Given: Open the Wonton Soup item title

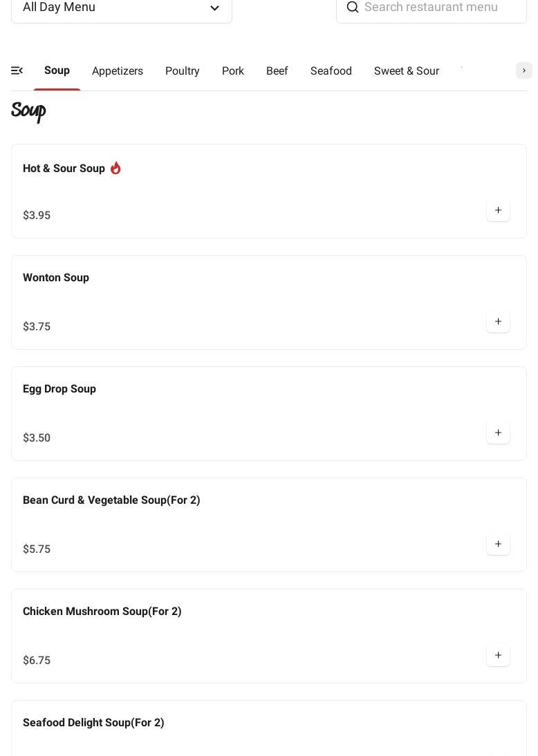Looking at the screenshot, I should point(56,278).
